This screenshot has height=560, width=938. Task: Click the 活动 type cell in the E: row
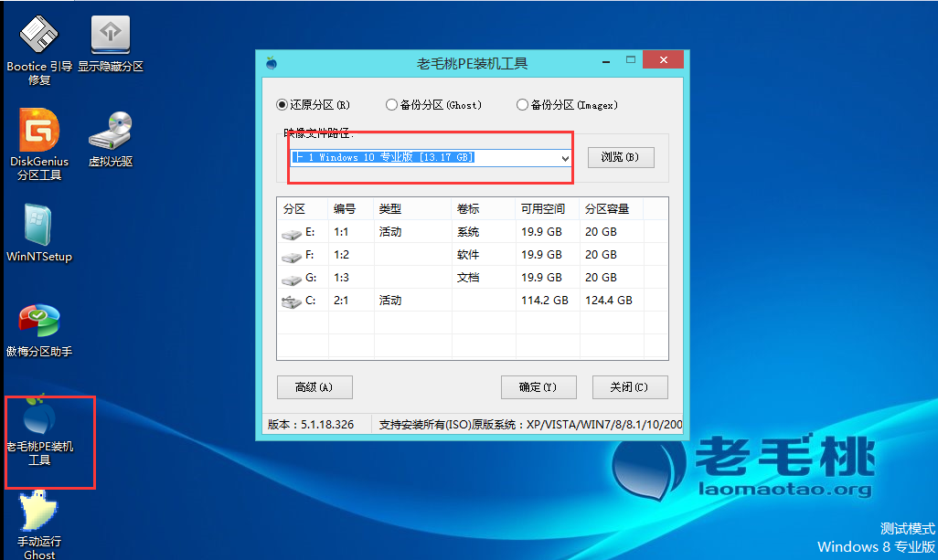point(390,232)
